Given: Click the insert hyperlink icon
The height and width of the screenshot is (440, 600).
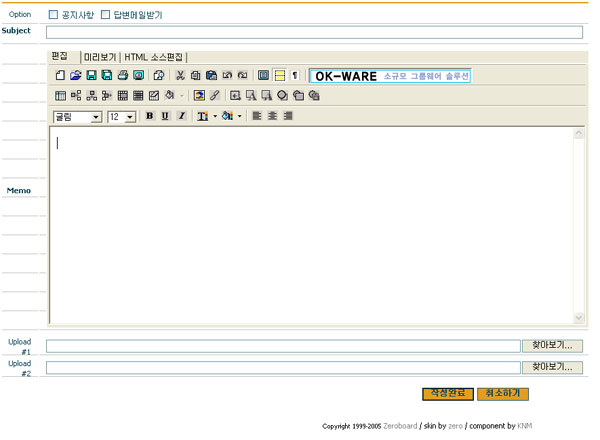Looking at the screenshot, I should [x=214, y=96].
